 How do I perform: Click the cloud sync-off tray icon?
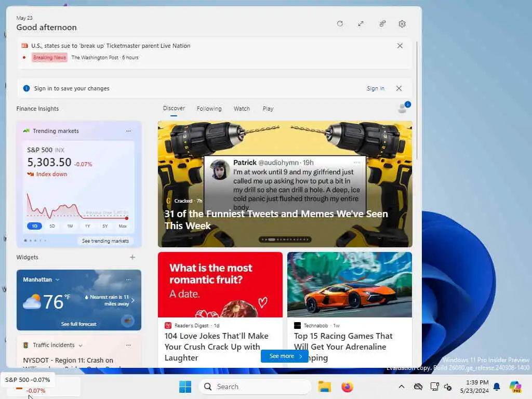tap(418, 387)
